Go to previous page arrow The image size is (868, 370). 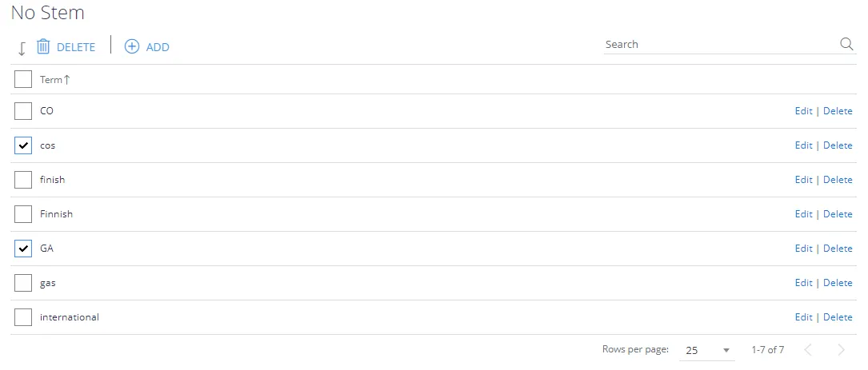point(808,349)
